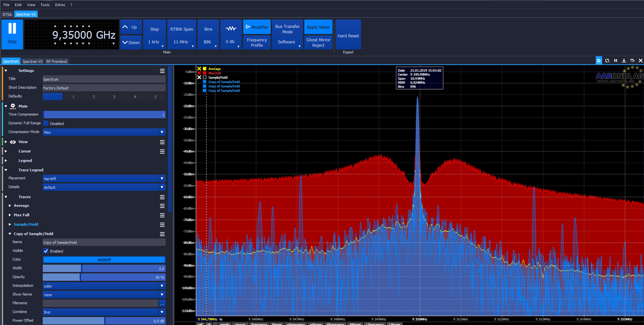Viewport: 644px width, 325px height.
Task: Toggle the Dynamic Full Range checkbox
Action: click(x=46, y=124)
